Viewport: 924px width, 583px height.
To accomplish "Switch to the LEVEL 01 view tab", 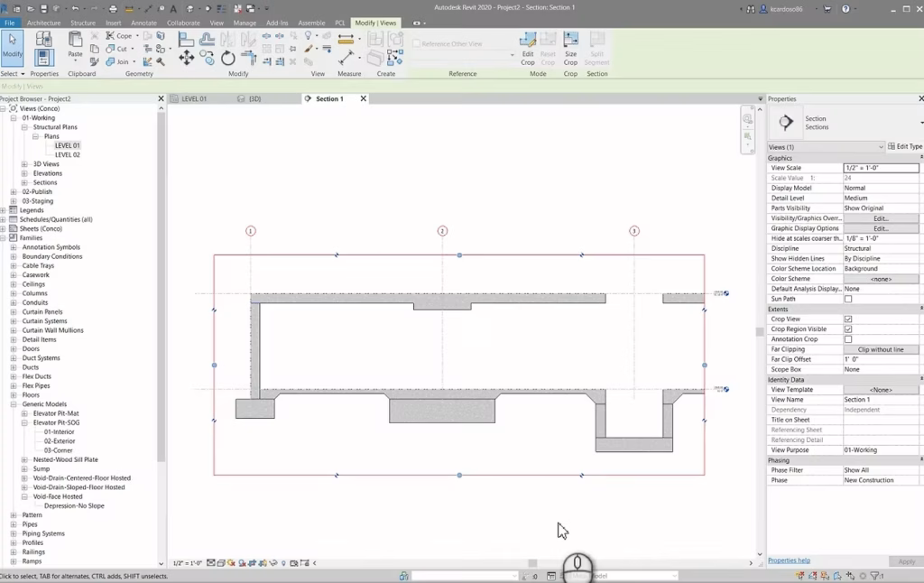I will 194,98.
